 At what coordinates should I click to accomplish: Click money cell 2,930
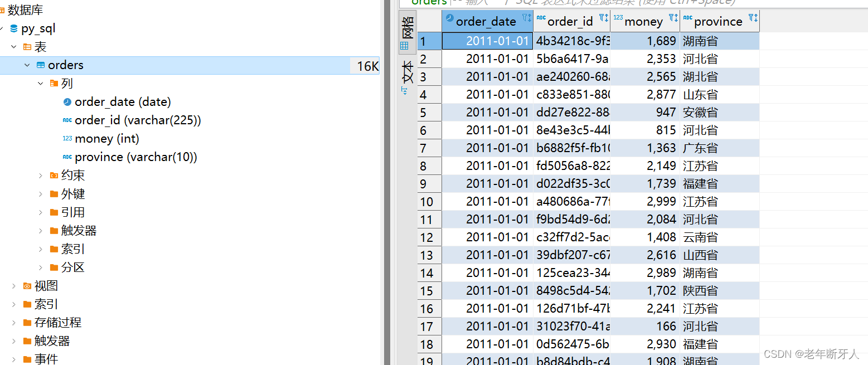pos(645,344)
